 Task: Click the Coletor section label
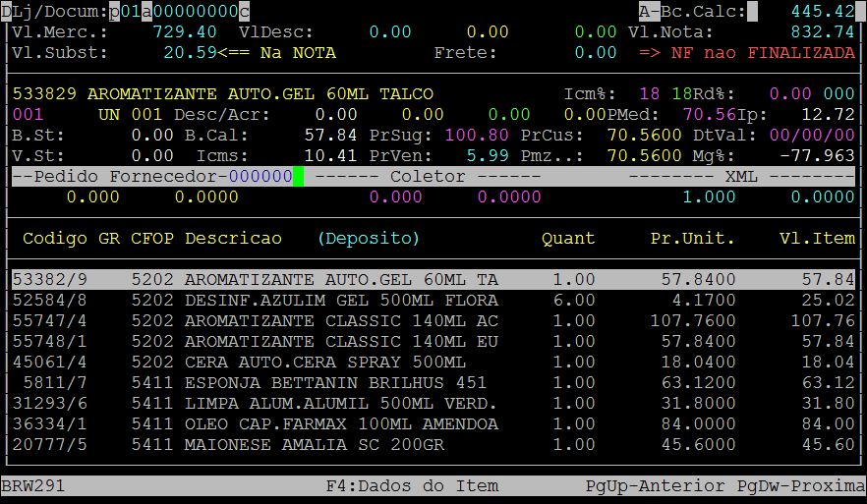[428, 177]
